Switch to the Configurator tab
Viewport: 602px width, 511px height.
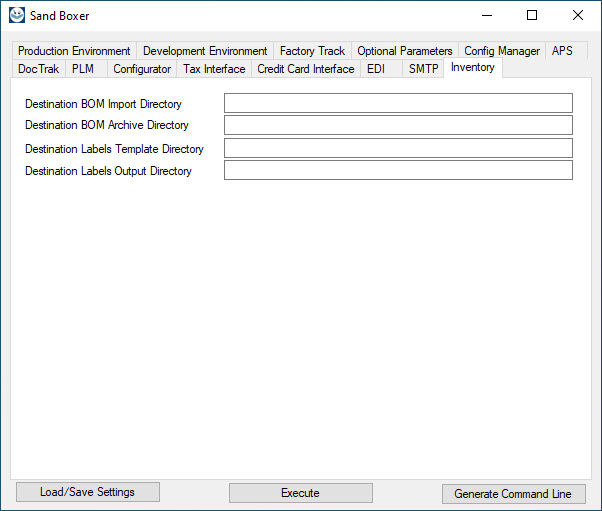pyautogui.click(x=142, y=69)
